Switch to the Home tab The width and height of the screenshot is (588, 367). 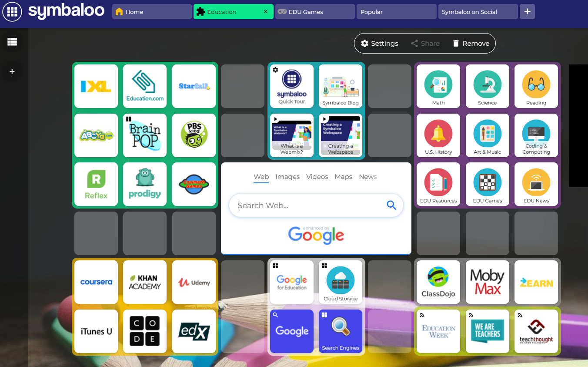[152, 12]
